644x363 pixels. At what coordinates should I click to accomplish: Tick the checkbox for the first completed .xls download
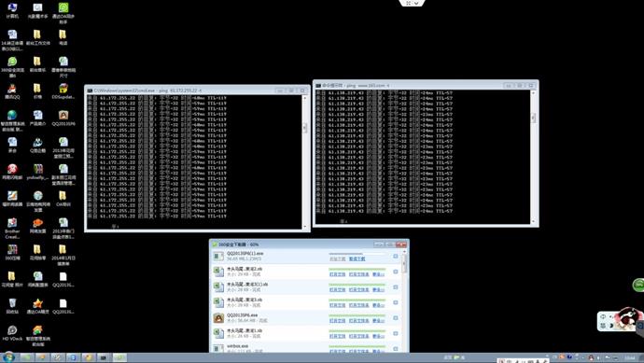[396, 272]
